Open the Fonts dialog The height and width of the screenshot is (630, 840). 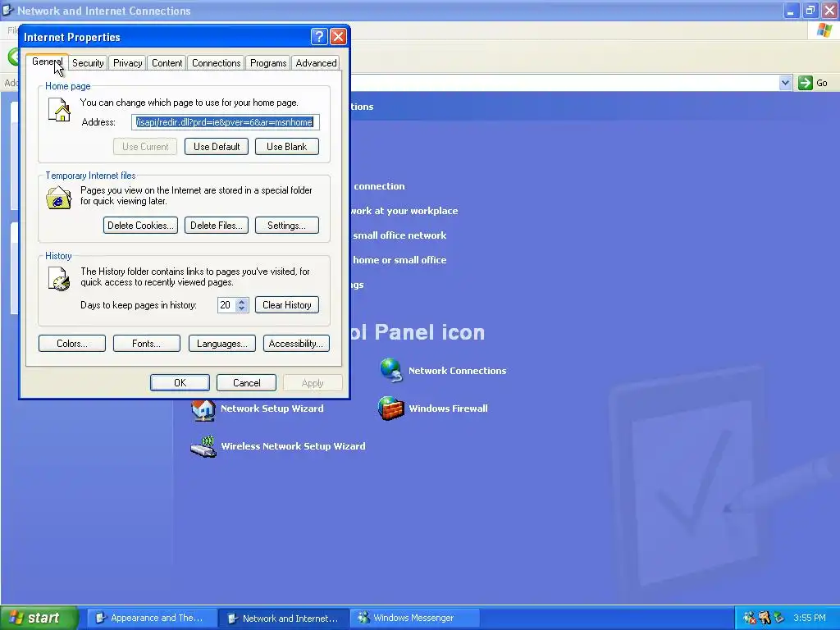(x=147, y=344)
